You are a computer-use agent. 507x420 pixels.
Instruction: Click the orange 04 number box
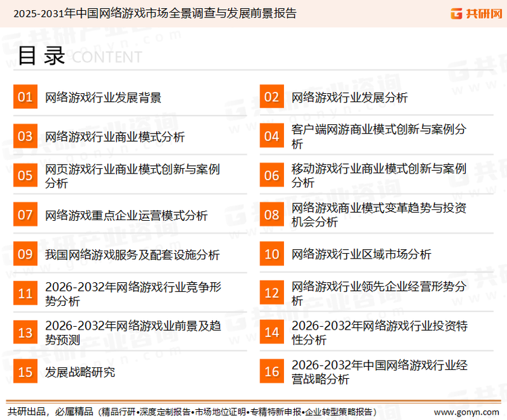pos(272,136)
